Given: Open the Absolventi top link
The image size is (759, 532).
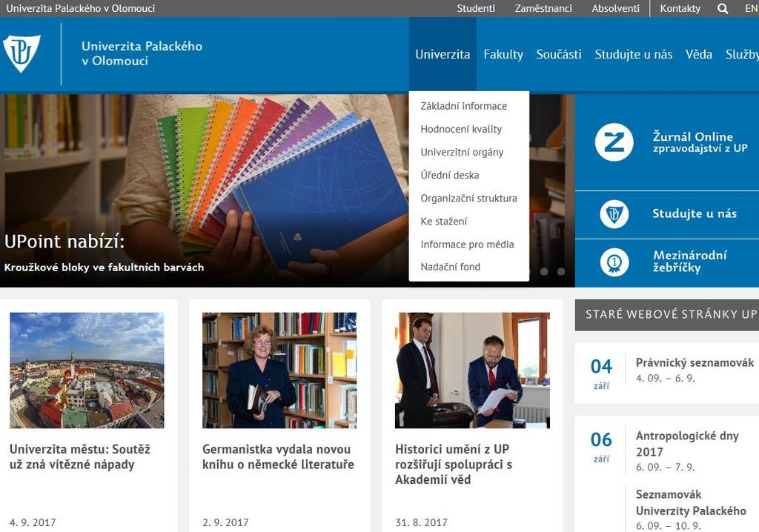Looking at the screenshot, I should (x=615, y=8).
